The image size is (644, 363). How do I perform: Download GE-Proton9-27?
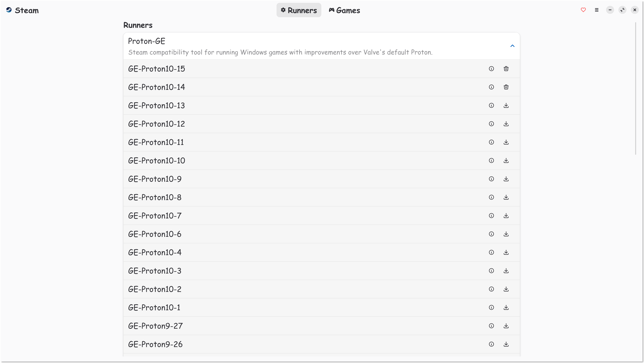coord(506,326)
